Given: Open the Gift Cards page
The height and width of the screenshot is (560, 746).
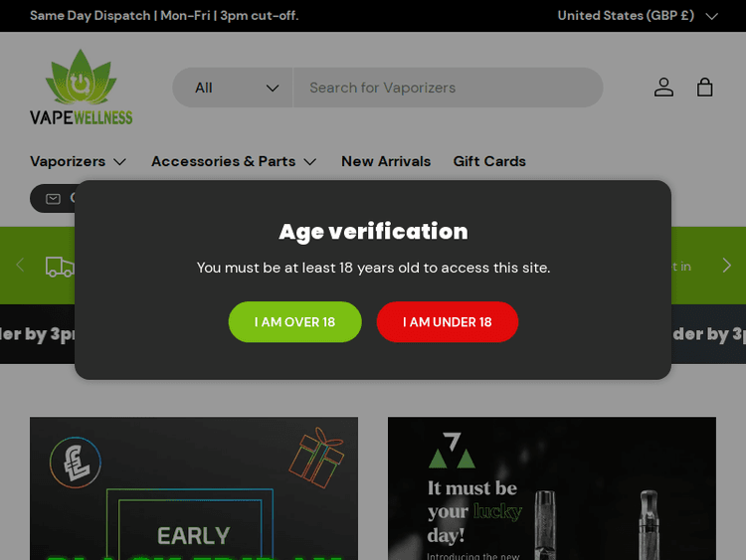Looking at the screenshot, I should tap(489, 161).
